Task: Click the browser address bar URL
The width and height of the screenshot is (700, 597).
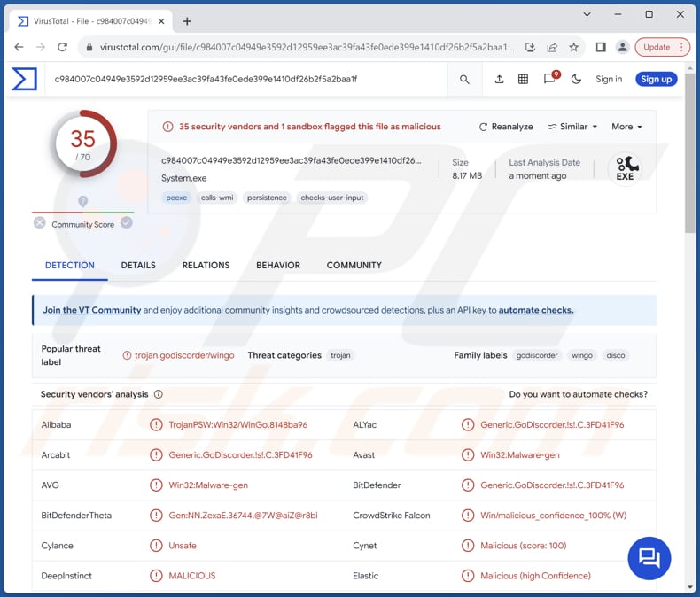Action: tap(307, 47)
